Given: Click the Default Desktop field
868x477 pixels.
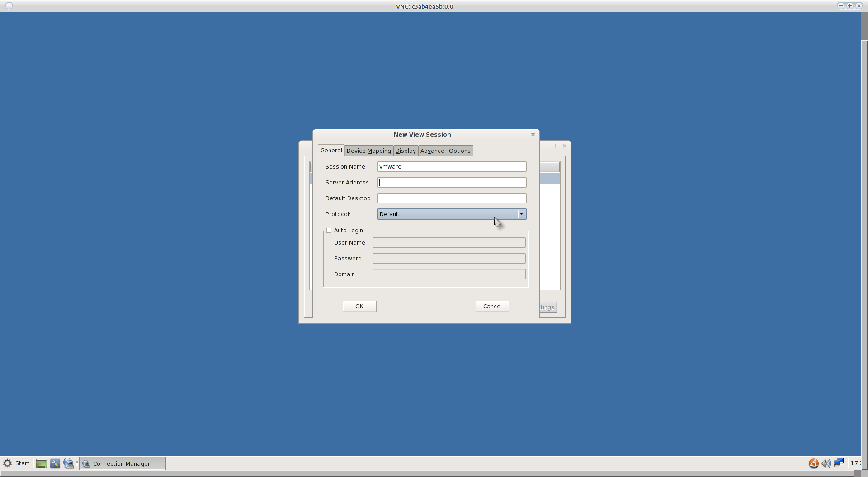Looking at the screenshot, I should tap(452, 198).
